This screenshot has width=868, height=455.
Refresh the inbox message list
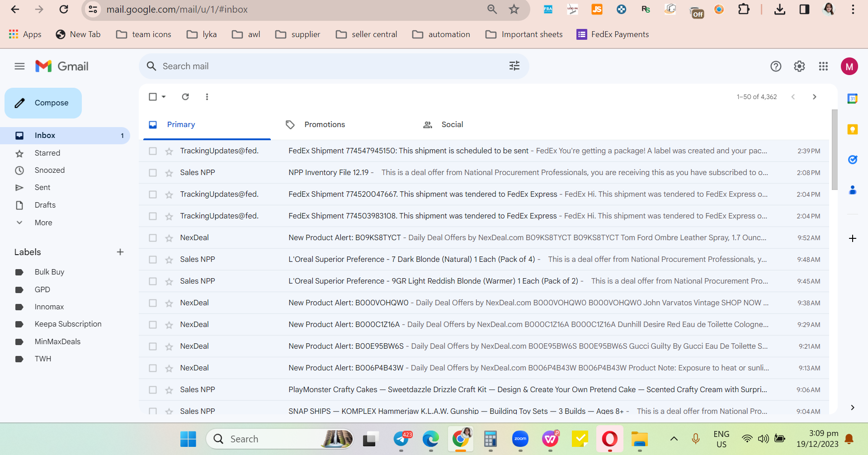click(x=185, y=97)
